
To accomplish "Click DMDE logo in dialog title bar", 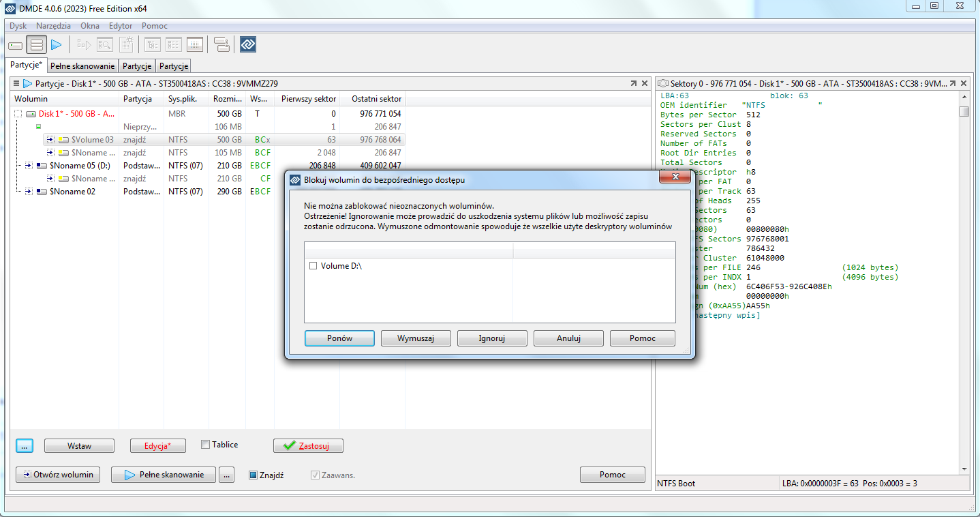I will (x=295, y=180).
